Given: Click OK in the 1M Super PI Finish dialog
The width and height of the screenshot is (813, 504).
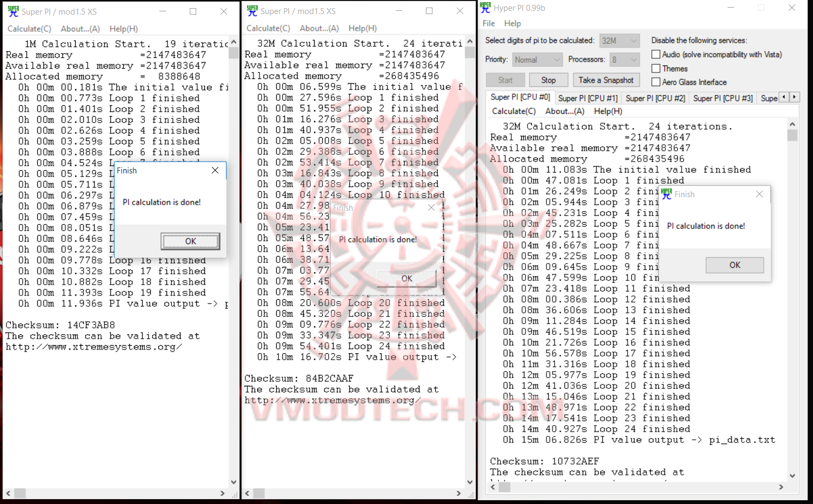Looking at the screenshot, I should pyautogui.click(x=191, y=241).
